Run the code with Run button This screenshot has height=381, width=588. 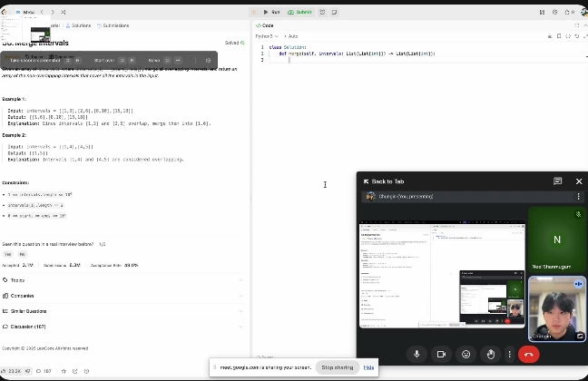[x=272, y=13]
